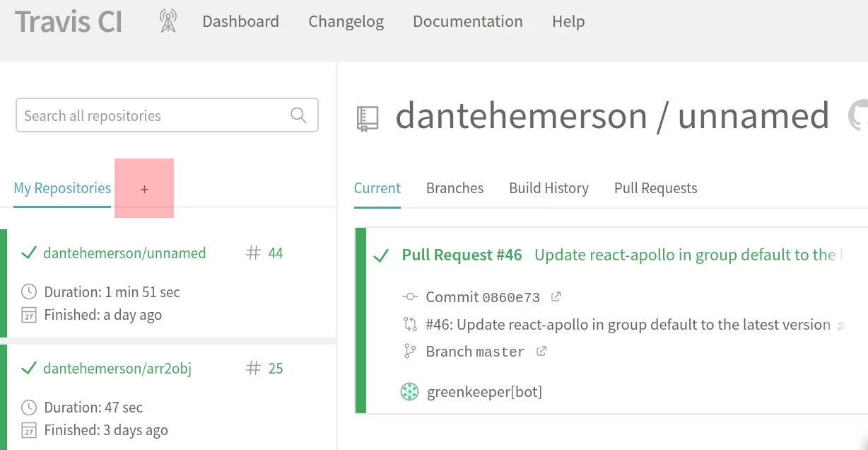Focus the Search all repositories field
868x450 pixels.
pyautogui.click(x=167, y=115)
